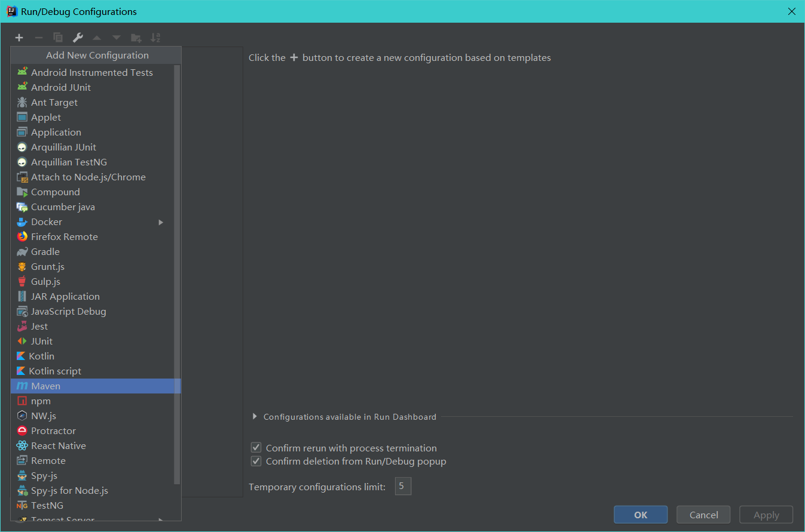Click the Sort Configurations alphabetically icon

pyautogui.click(x=155, y=38)
